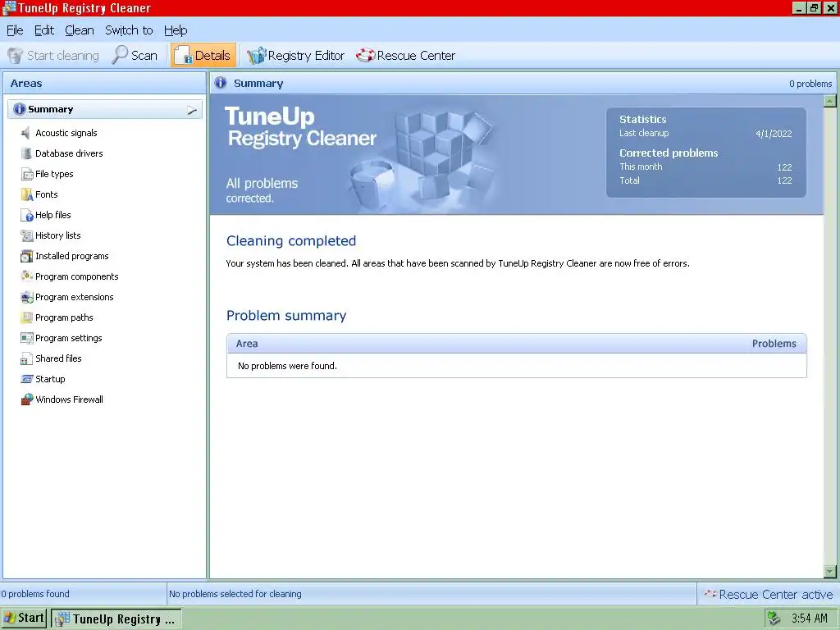
Task: Click the Summary info icon in Areas list
Action: (x=20, y=109)
